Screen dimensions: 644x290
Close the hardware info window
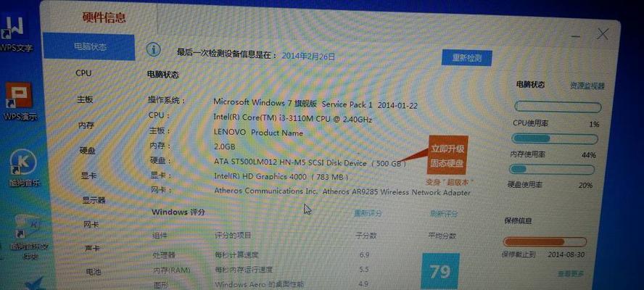(x=602, y=34)
